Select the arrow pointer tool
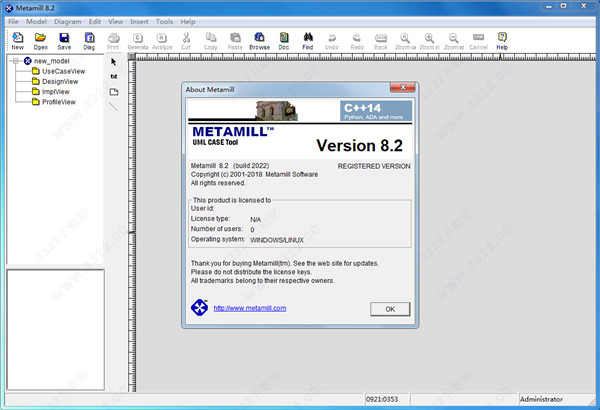 click(x=113, y=62)
